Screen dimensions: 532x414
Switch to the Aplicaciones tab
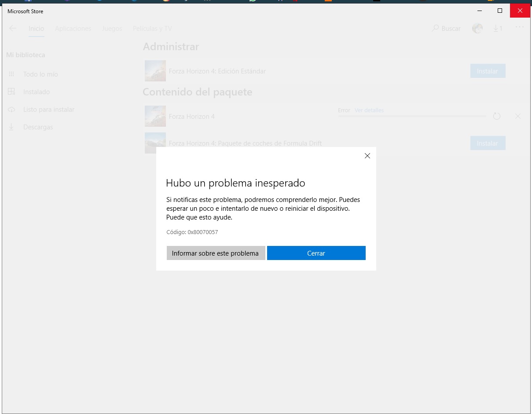click(73, 29)
